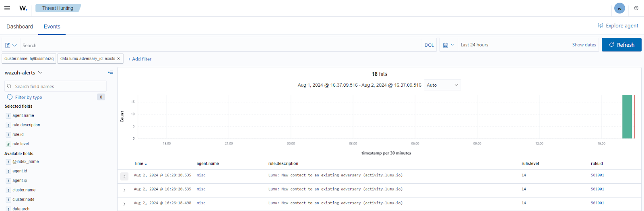Image resolution: width=644 pixels, height=211 pixels.
Task: Open saved queries disk icon menu
Action: click(x=10, y=45)
